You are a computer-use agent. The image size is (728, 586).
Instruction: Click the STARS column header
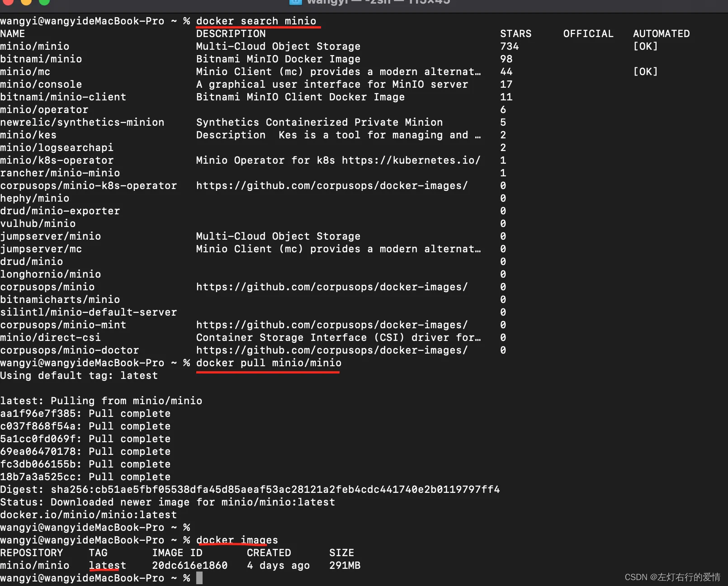(x=515, y=33)
